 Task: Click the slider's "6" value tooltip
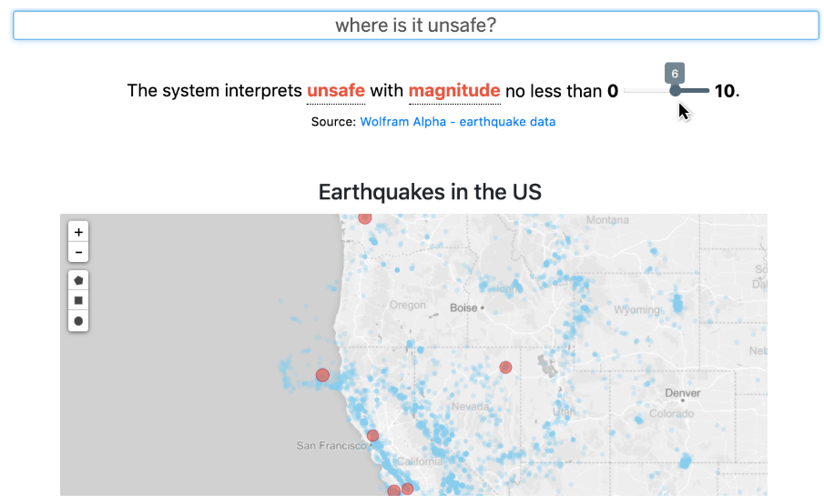pyautogui.click(x=675, y=74)
